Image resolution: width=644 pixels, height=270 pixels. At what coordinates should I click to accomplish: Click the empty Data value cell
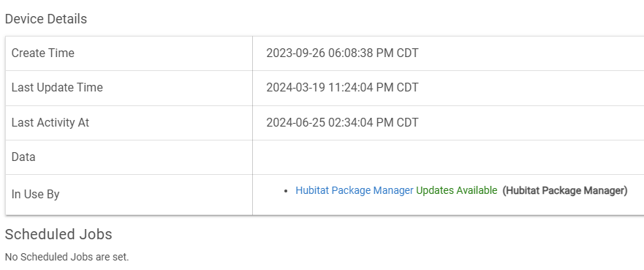point(448,157)
